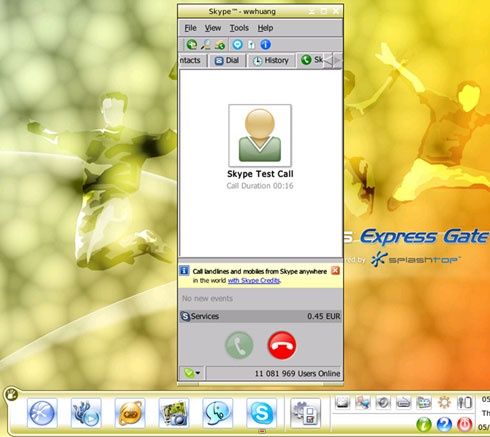Click the blue info icon in the notification banner
This screenshot has width=490, height=437.
[184, 271]
